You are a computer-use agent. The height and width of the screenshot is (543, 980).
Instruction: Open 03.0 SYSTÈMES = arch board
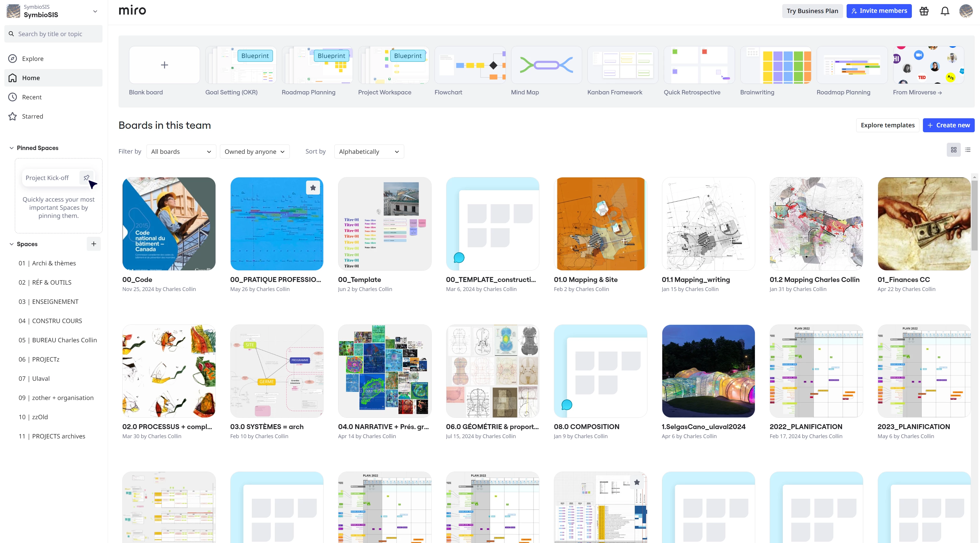pos(277,371)
